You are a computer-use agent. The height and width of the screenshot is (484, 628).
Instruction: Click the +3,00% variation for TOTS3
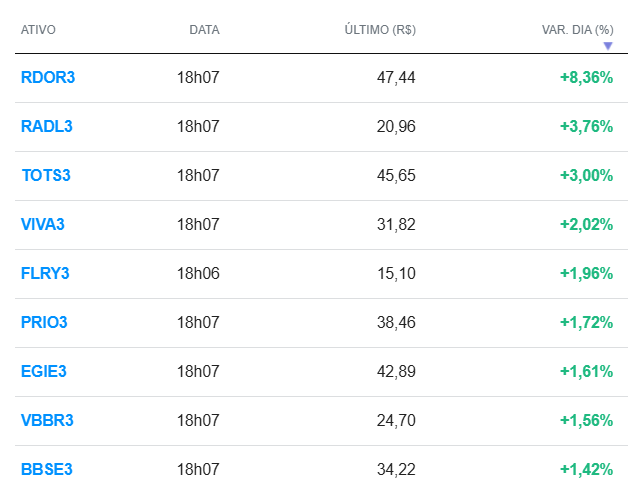coord(586,175)
